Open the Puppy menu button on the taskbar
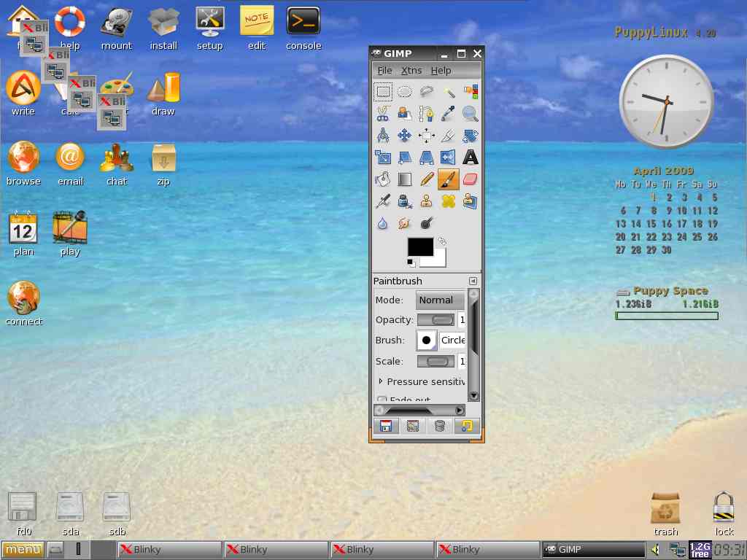747x560 pixels. (x=23, y=550)
